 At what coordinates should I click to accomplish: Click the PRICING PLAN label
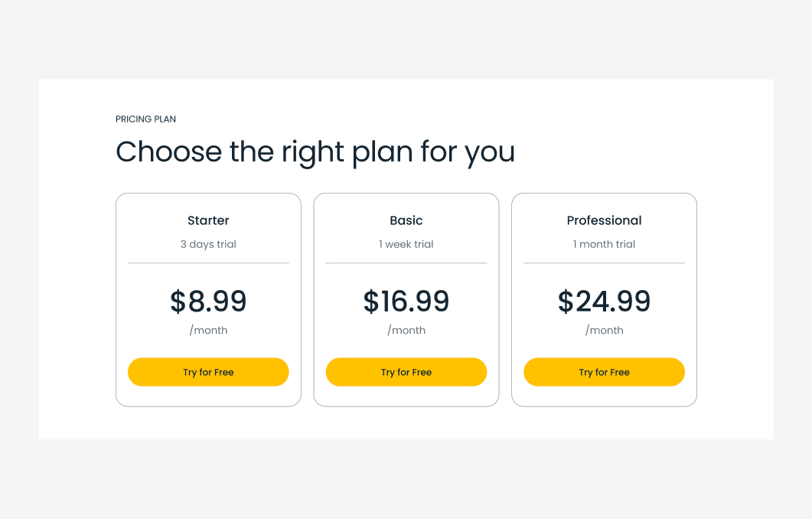pyautogui.click(x=145, y=119)
